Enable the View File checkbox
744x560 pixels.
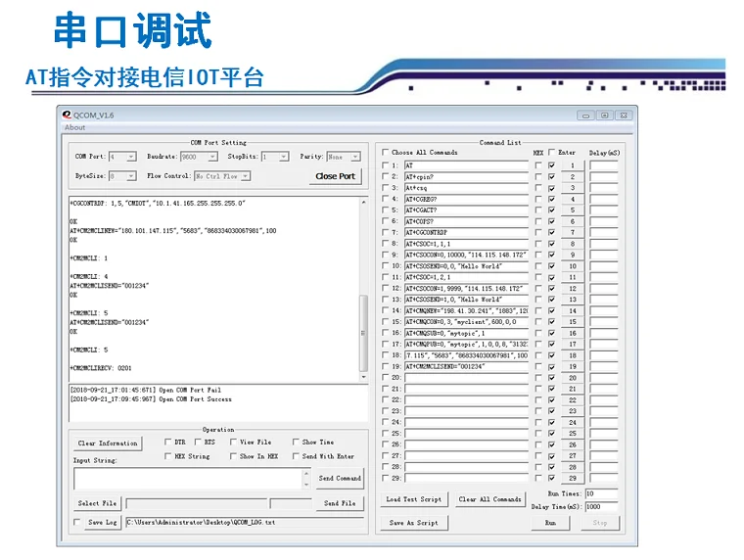(233, 442)
